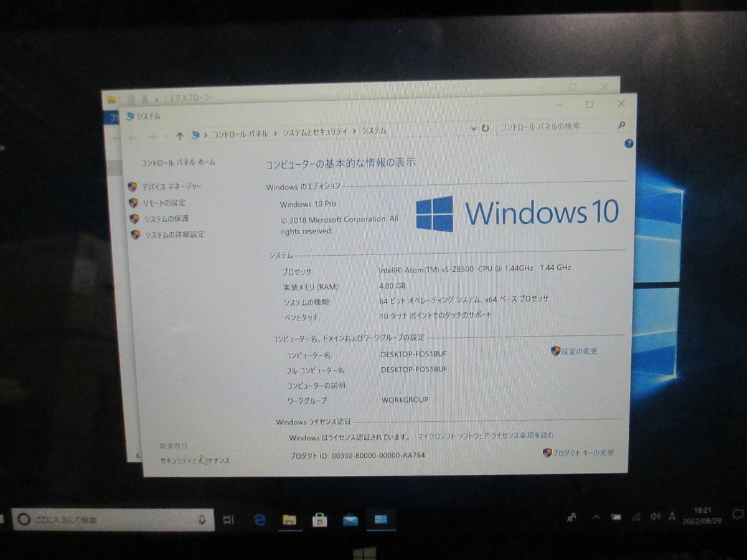This screenshot has height=560, width=747.
Task: Launch Microsoft Edge from the taskbar
Action: tap(260, 520)
